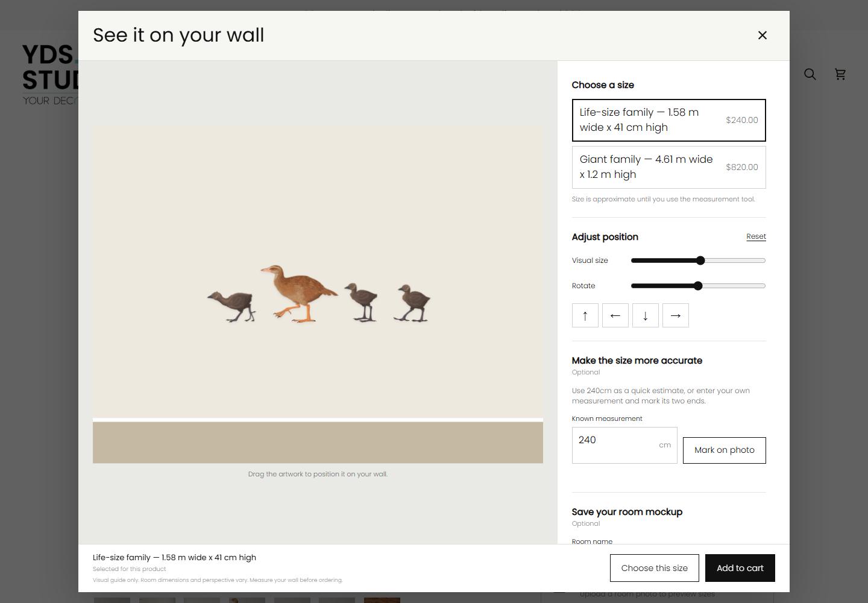Close the See it on your wall dialog
This screenshot has width=868, height=603.
762,36
